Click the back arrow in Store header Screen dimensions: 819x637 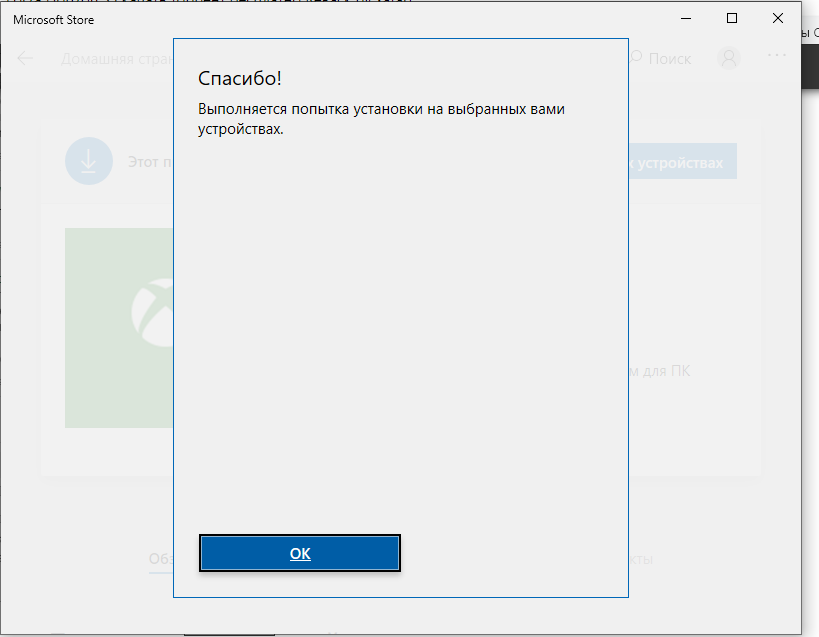point(25,58)
